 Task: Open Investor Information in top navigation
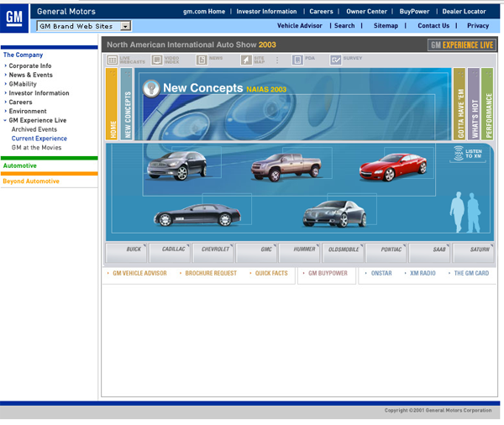coord(266,12)
